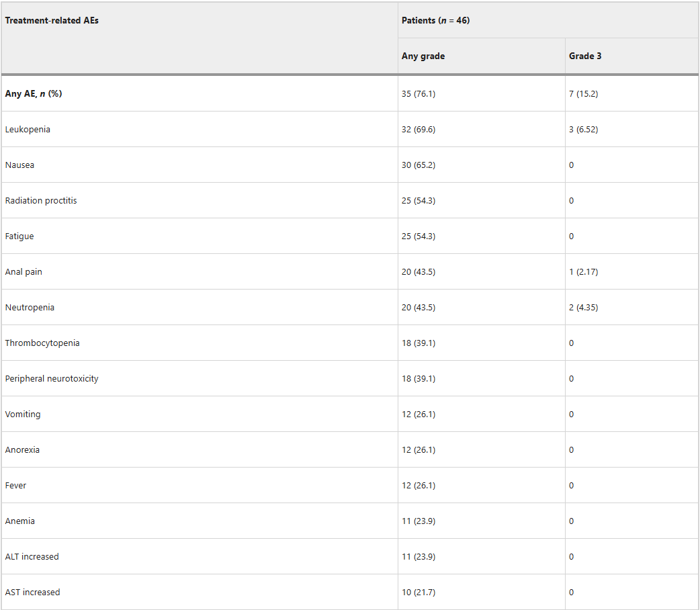Click the Vomiting row label

click(23, 414)
